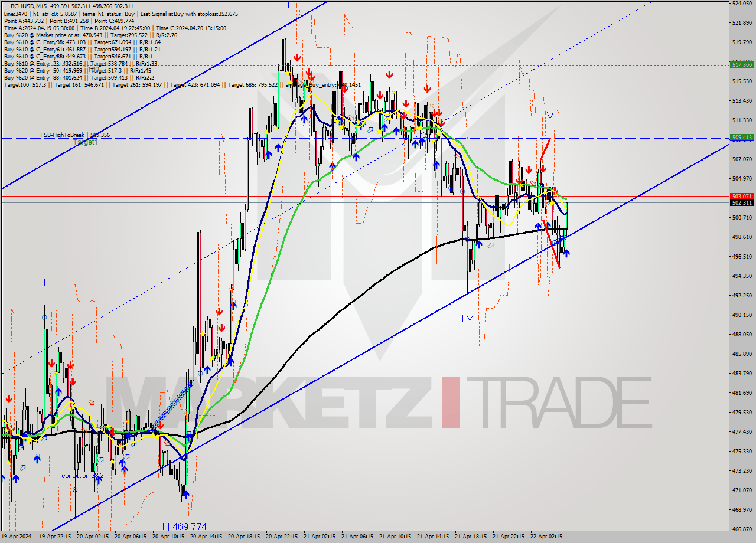Click price axis value 511.330
This screenshot has height=543, width=756.
741,120
